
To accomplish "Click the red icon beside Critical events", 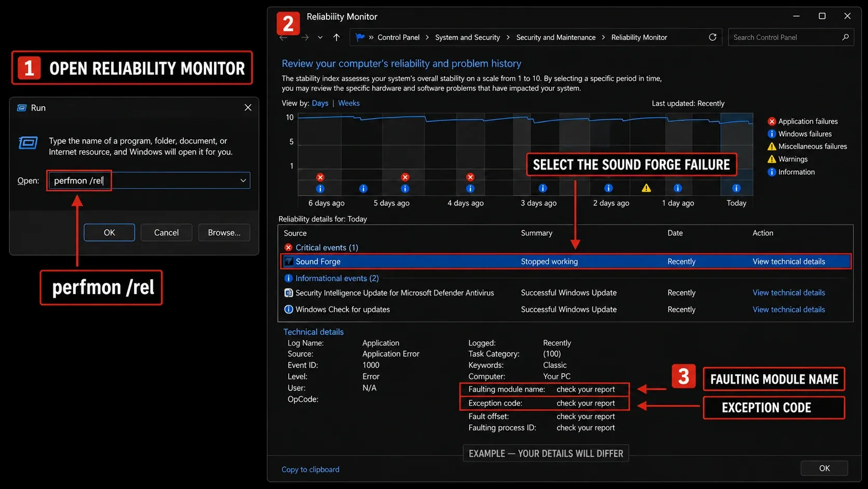I will pos(289,247).
